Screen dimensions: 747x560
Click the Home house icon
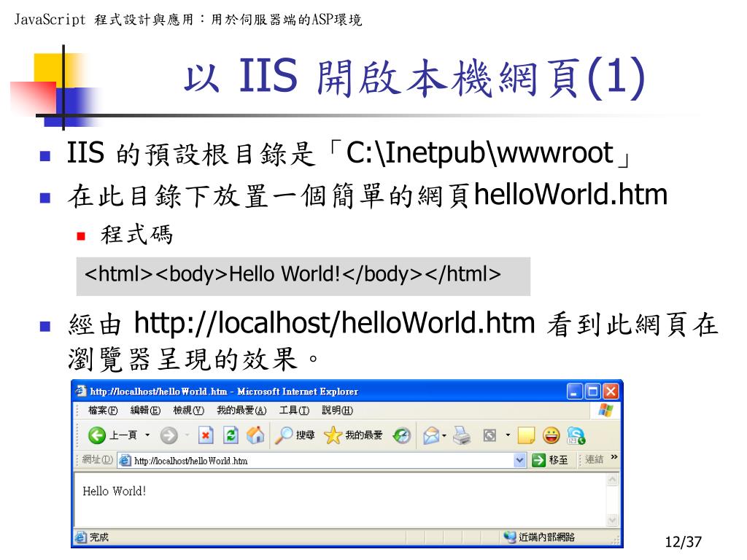pyautogui.click(x=255, y=435)
